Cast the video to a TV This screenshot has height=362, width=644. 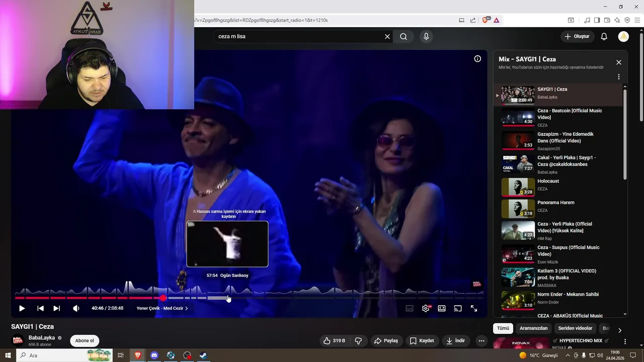click(x=458, y=308)
